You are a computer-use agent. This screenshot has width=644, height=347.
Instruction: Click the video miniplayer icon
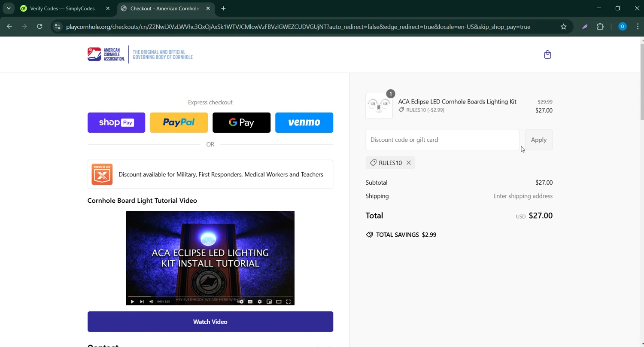(x=269, y=301)
